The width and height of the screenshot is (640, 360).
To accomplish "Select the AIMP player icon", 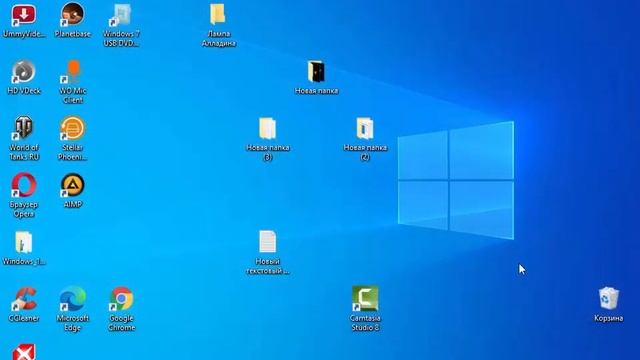I will point(73,185).
